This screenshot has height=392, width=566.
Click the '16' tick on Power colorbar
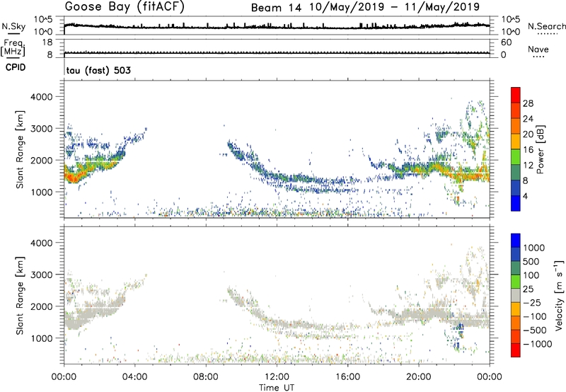[528, 150]
